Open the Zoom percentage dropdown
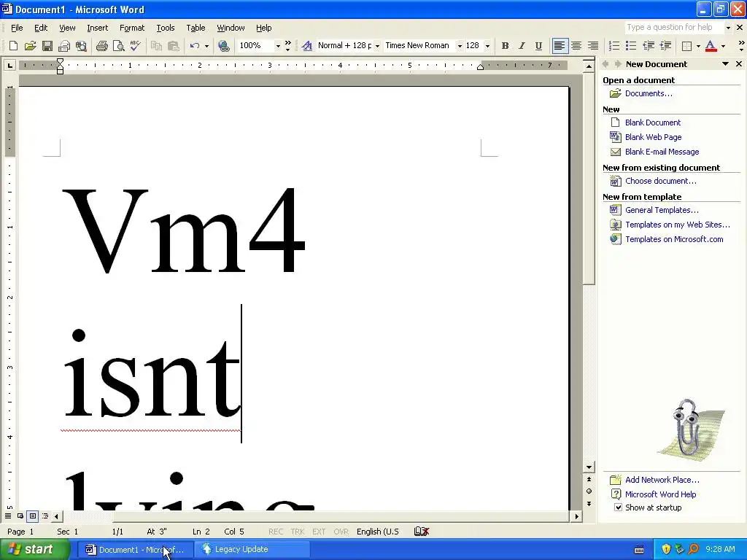Viewport: 747px width, 560px height. coord(278,46)
